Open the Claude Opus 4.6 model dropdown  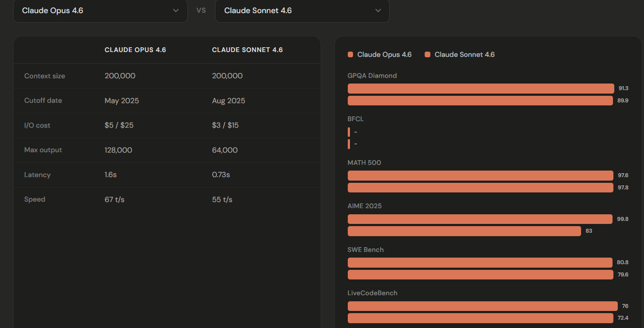(x=100, y=10)
